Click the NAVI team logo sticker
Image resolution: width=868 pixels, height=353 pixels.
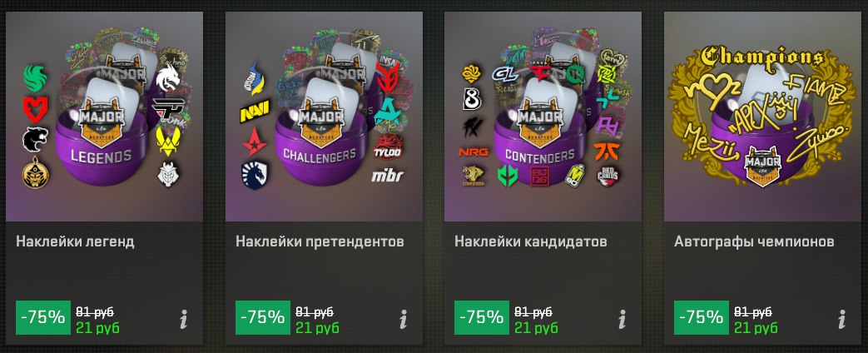coord(254,112)
